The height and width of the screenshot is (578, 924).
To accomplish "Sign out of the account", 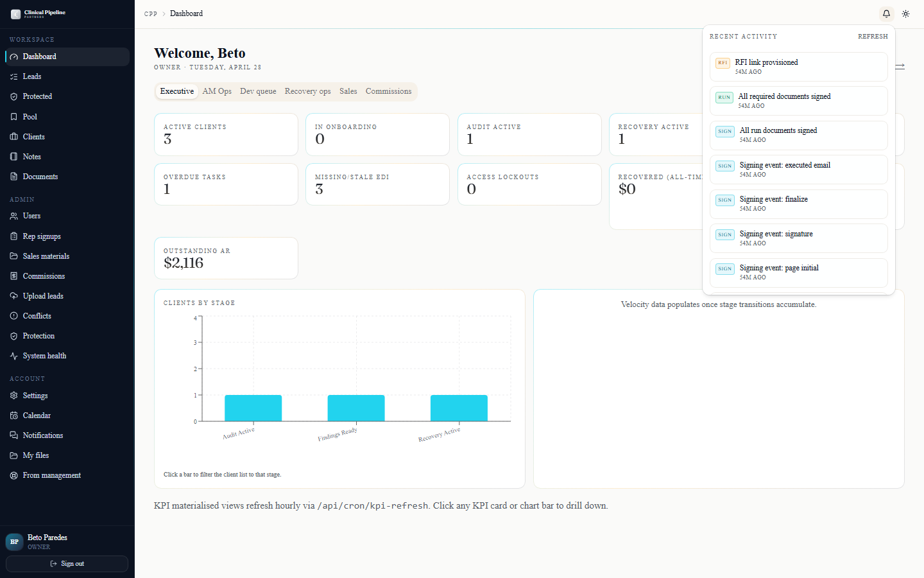I will 67,564.
